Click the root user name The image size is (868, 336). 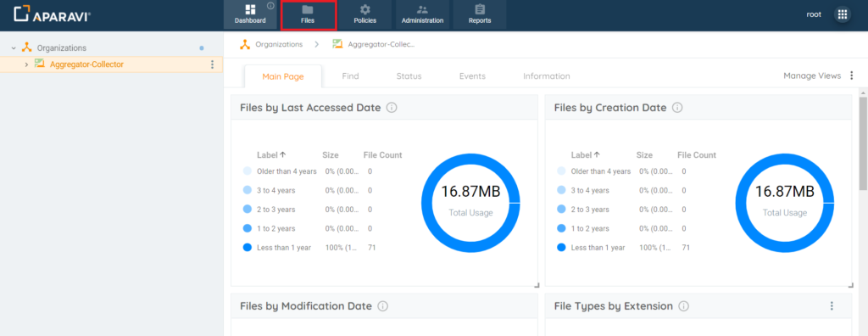814,14
